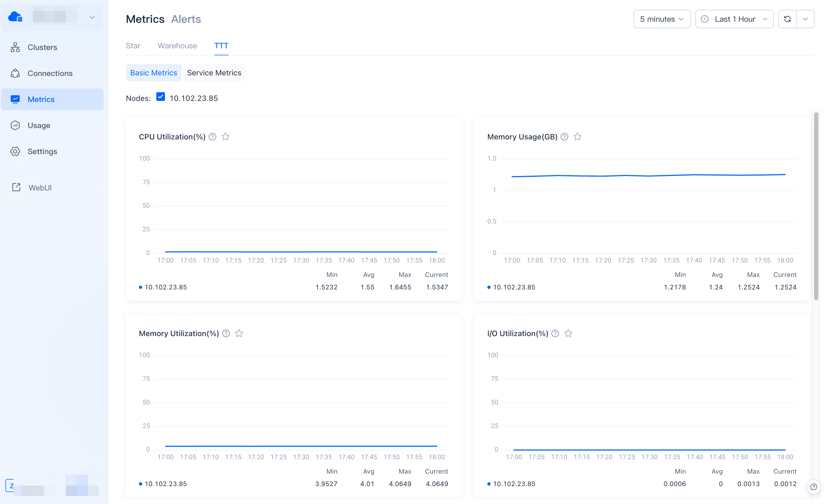Expand the workspace switcher chevron
Image resolution: width=826 pixels, height=504 pixels.
click(x=92, y=17)
